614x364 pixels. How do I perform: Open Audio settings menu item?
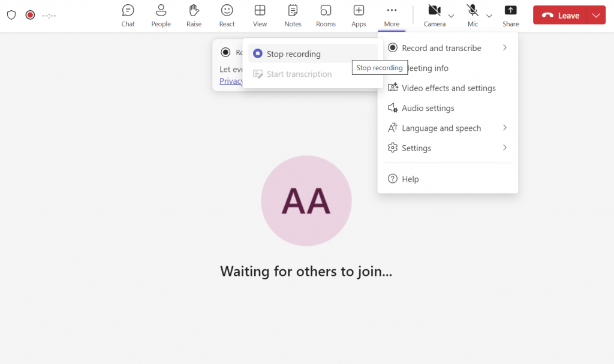point(428,108)
